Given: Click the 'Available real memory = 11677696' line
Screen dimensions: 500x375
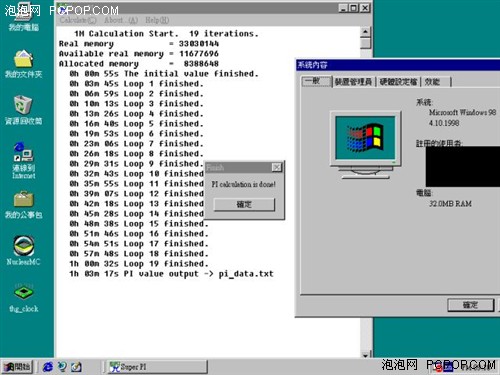Looking at the screenshot, I should click(x=139, y=54).
